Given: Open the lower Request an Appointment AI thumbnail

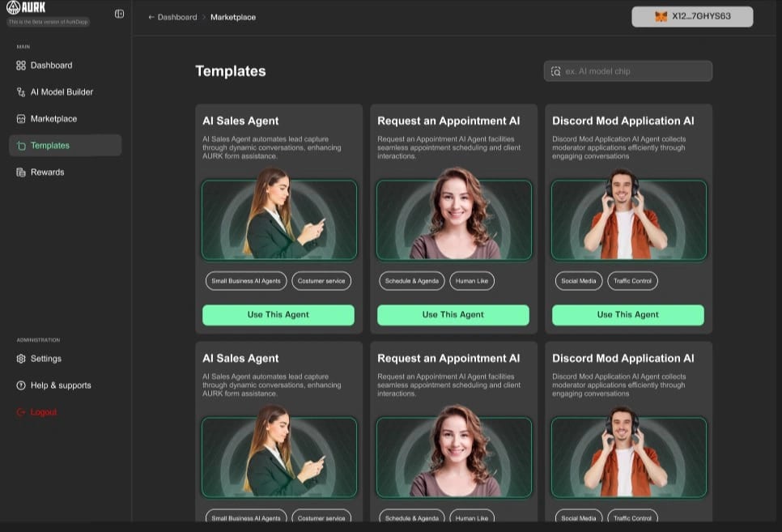Looking at the screenshot, I should pyautogui.click(x=454, y=452).
